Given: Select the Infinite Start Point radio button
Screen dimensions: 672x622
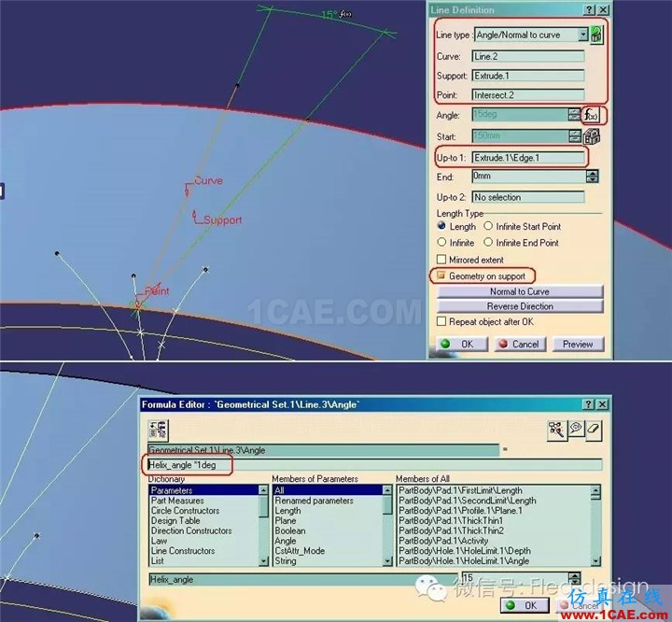Looking at the screenshot, I should coord(488,226).
